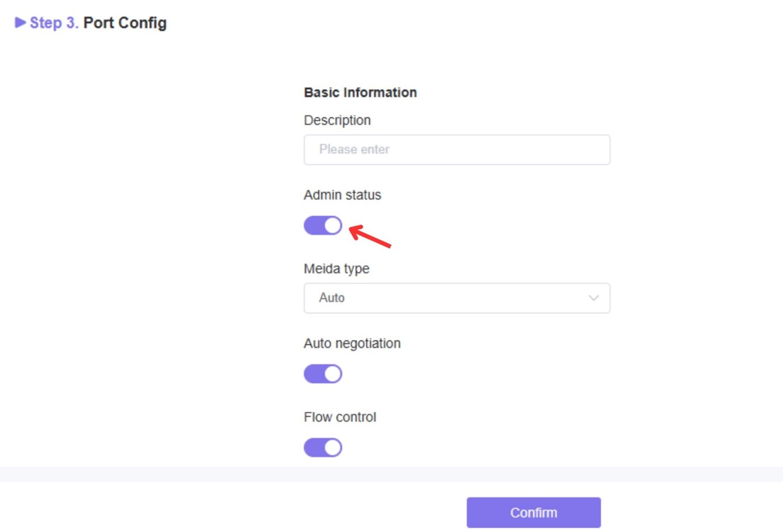Click the Admin status label
This screenshot has width=783, height=532.
[342, 195]
